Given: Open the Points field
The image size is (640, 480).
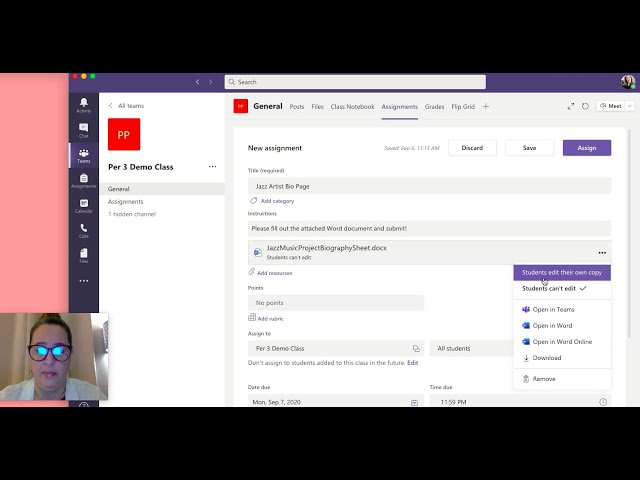Looking at the screenshot, I should pyautogui.click(x=336, y=303).
